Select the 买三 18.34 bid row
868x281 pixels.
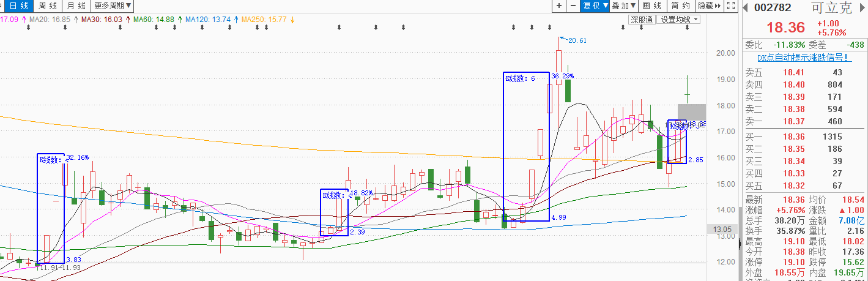[803, 161]
